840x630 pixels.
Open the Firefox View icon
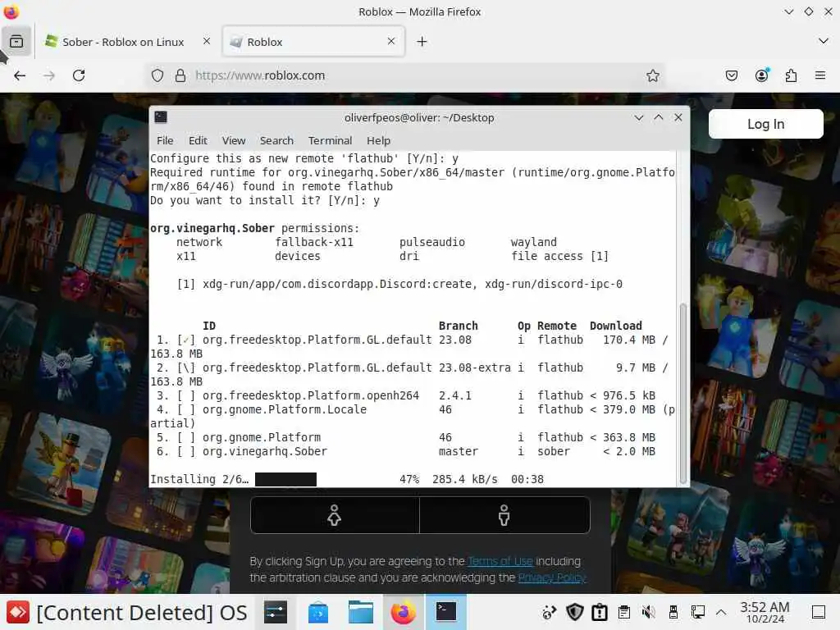[x=16, y=41]
